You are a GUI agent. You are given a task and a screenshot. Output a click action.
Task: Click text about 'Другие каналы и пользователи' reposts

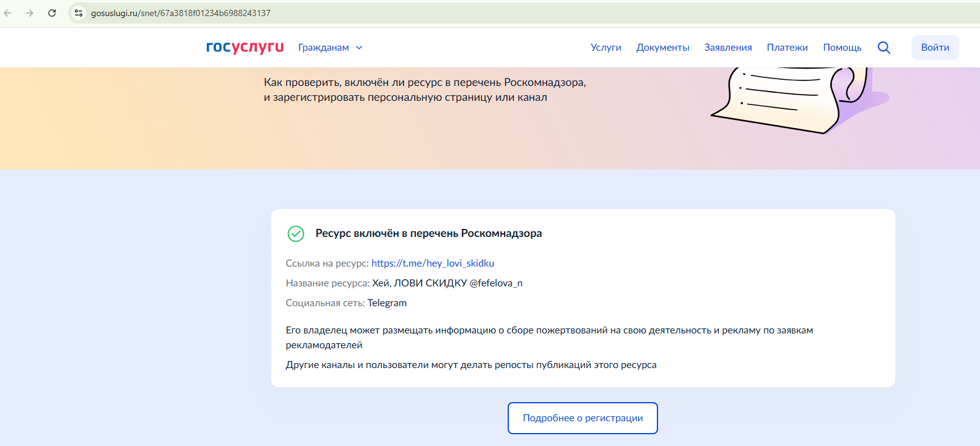pyautogui.click(x=471, y=365)
